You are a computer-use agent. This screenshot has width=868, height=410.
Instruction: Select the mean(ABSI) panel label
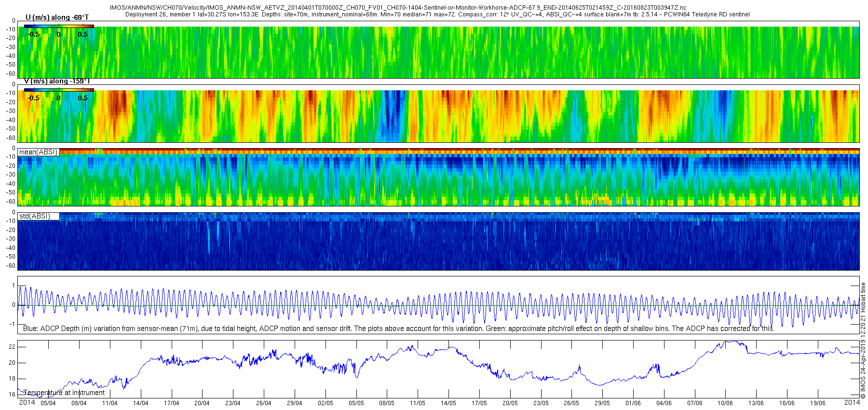(38, 152)
